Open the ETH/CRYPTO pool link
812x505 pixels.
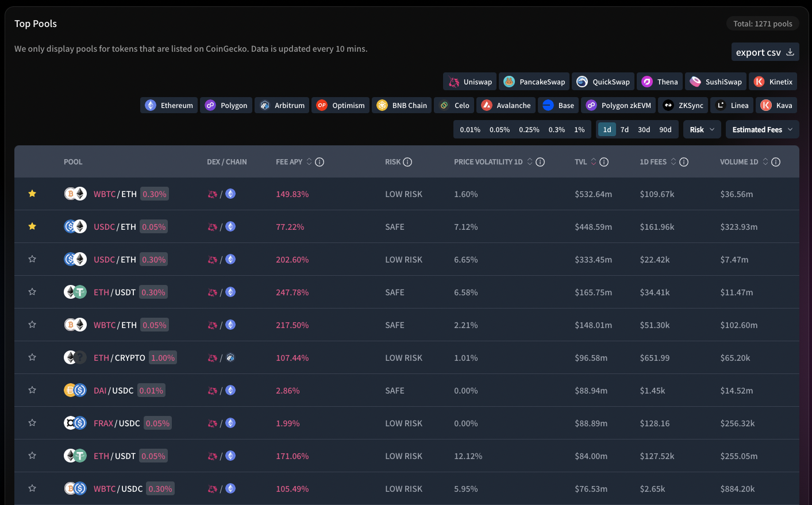click(x=119, y=357)
